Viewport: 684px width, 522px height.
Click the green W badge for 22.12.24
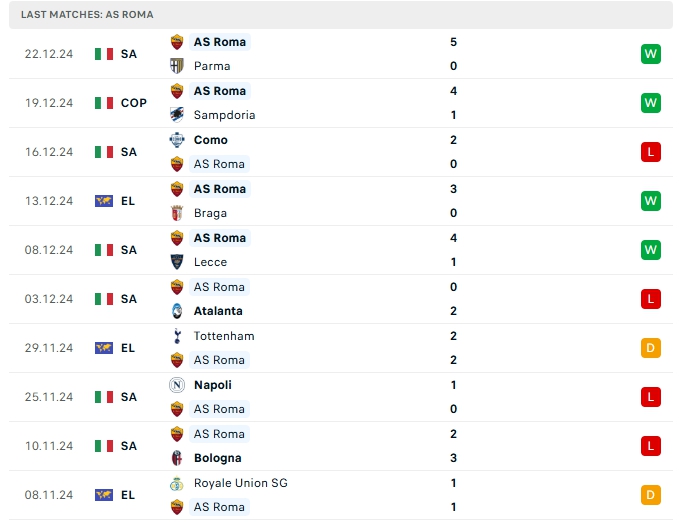(x=651, y=54)
